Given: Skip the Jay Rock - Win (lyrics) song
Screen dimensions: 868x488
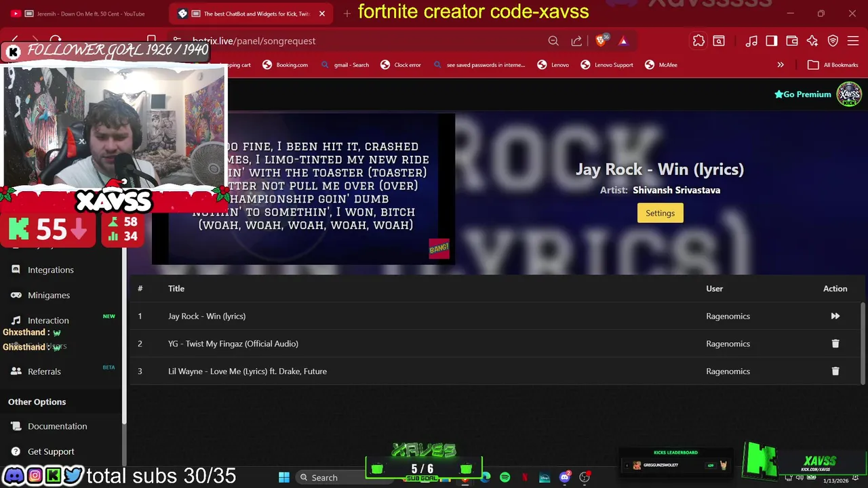Looking at the screenshot, I should [x=835, y=316].
